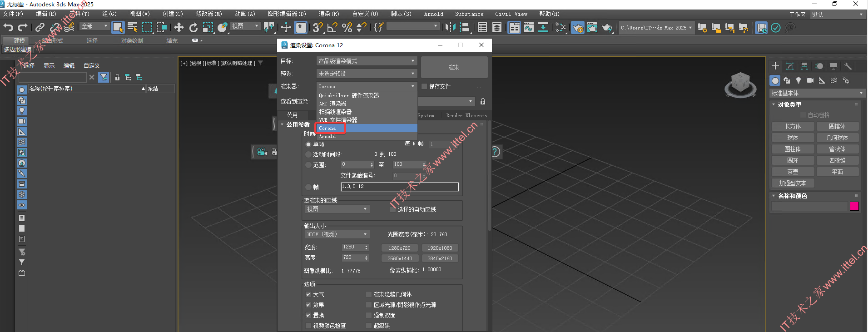This screenshot has width=868, height=332.
Task: Apply the 3840x2160 preset button
Action: click(440, 258)
